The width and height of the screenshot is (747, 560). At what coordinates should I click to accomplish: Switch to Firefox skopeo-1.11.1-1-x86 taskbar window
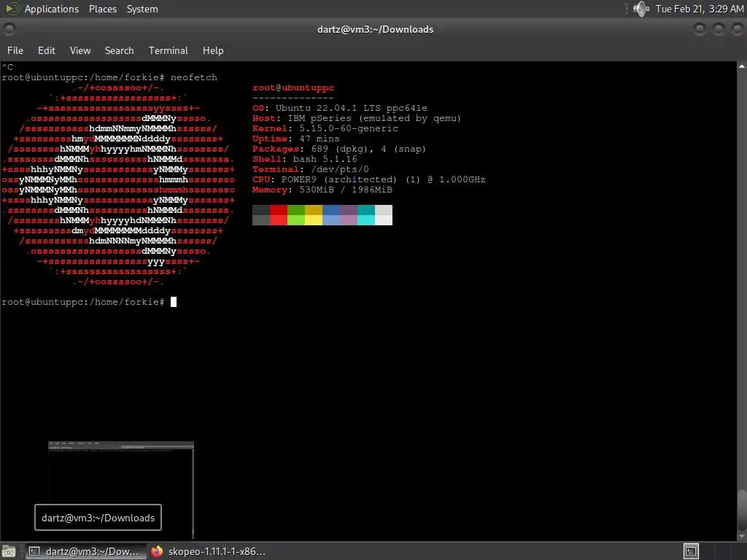pos(208,551)
